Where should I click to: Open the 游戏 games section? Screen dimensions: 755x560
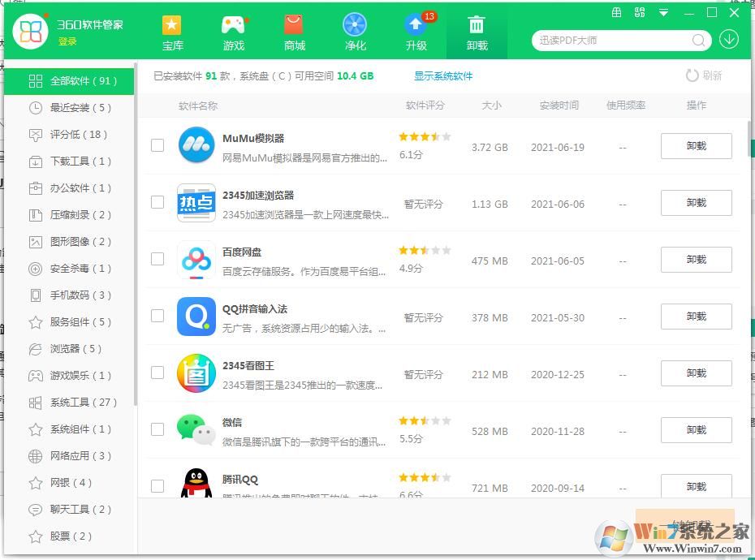pyautogui.click(x=233, y=32)
